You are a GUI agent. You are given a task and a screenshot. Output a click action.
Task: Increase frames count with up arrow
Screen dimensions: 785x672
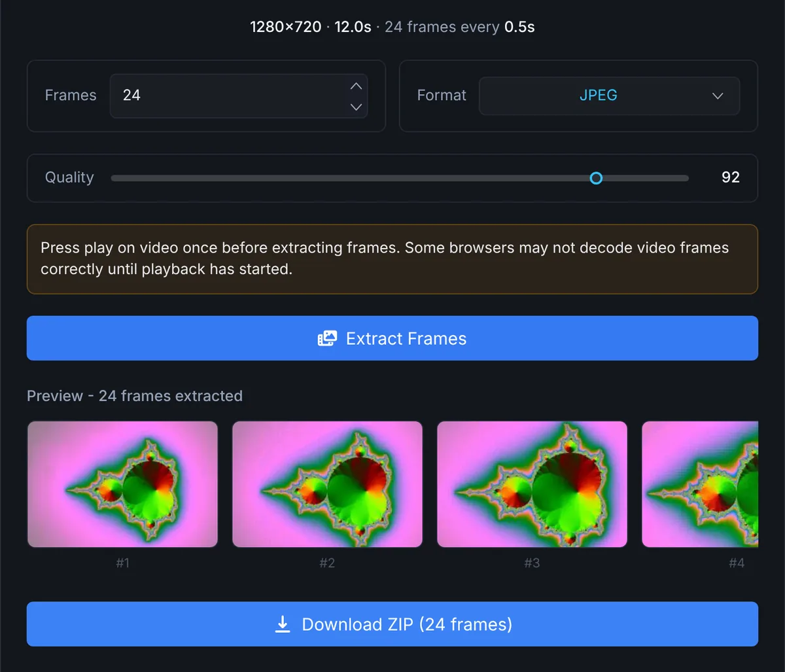[356, 86]
